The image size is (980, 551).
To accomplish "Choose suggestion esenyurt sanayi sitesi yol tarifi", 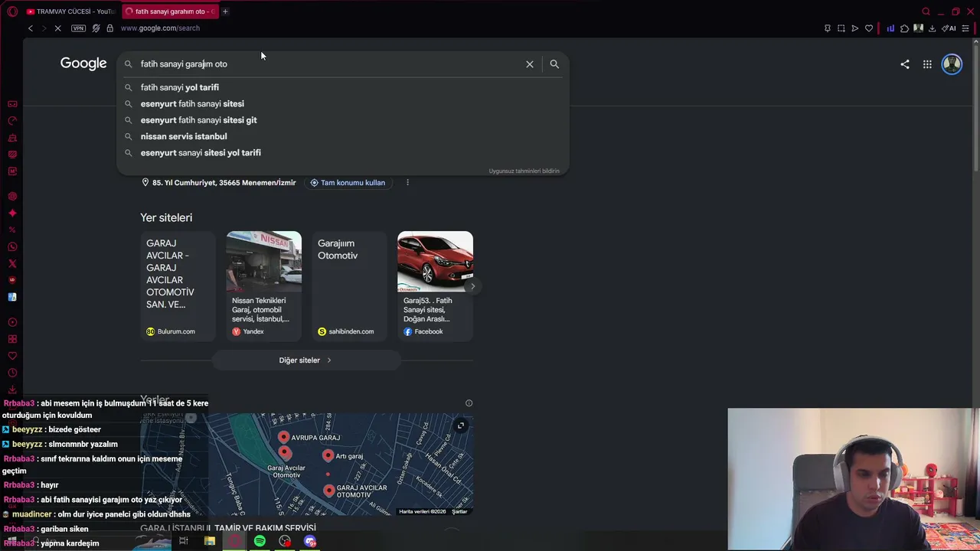I will (342, 153).
